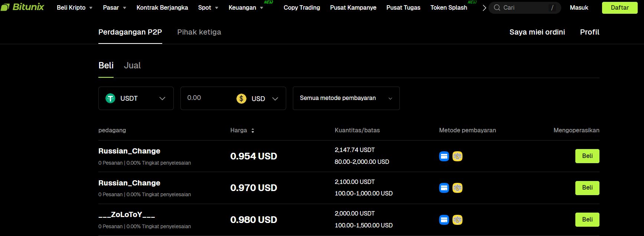Expand more navigation items with right arrow

point(484,8)
